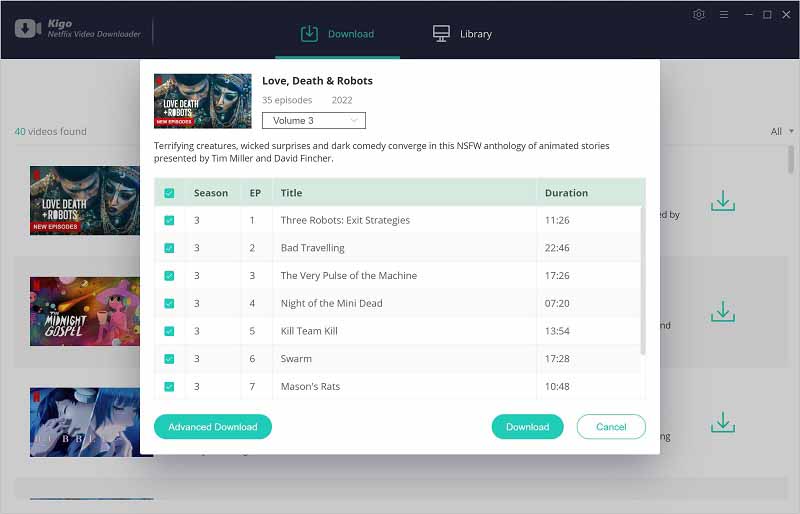Click the dialog's Love Death + Robots poster
Screen dimensions: 800x514
pos(203,101)
